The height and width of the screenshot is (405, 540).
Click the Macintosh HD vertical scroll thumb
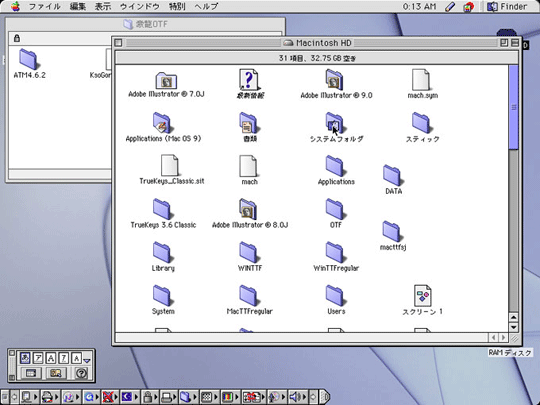click(x=513, y=107)
